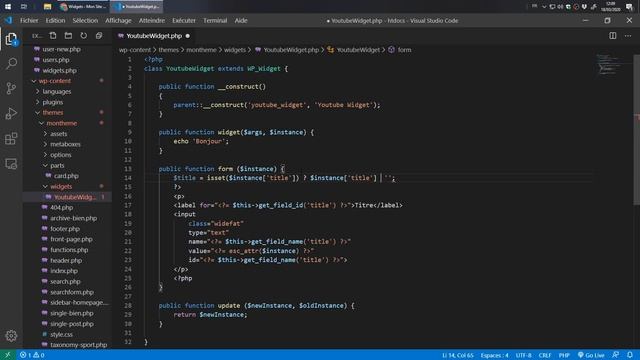
Task: Open the Atteindre menu
Action: point(152,20)
